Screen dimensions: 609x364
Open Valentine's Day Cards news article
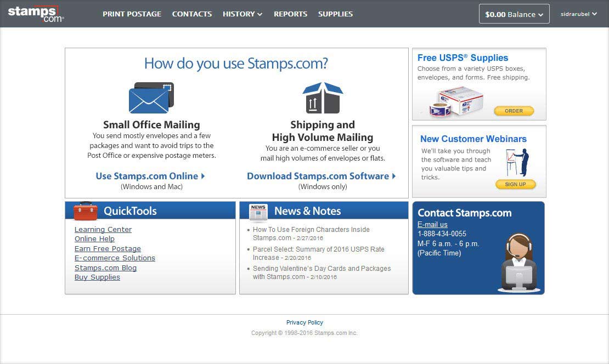click(322, 272)
